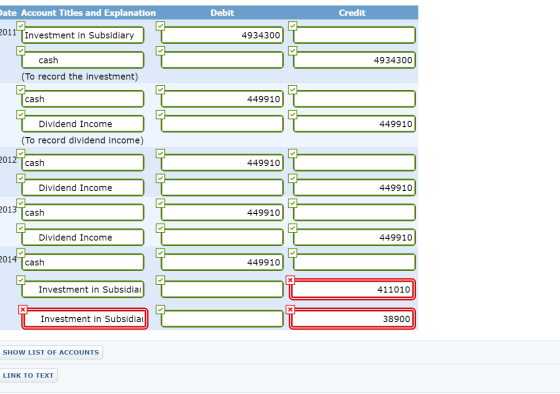Click empty credit field in 2011 Investment in Subsidiary row
This screenshot has height=394, width=560.
pyautogui.click(x=354, y=35)
